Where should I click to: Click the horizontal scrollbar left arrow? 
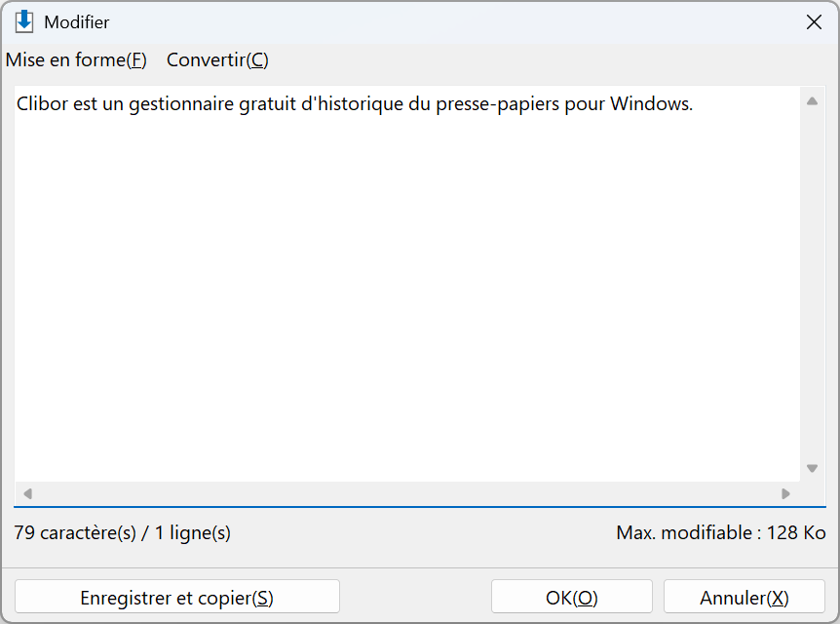click(x=28, y=493)
